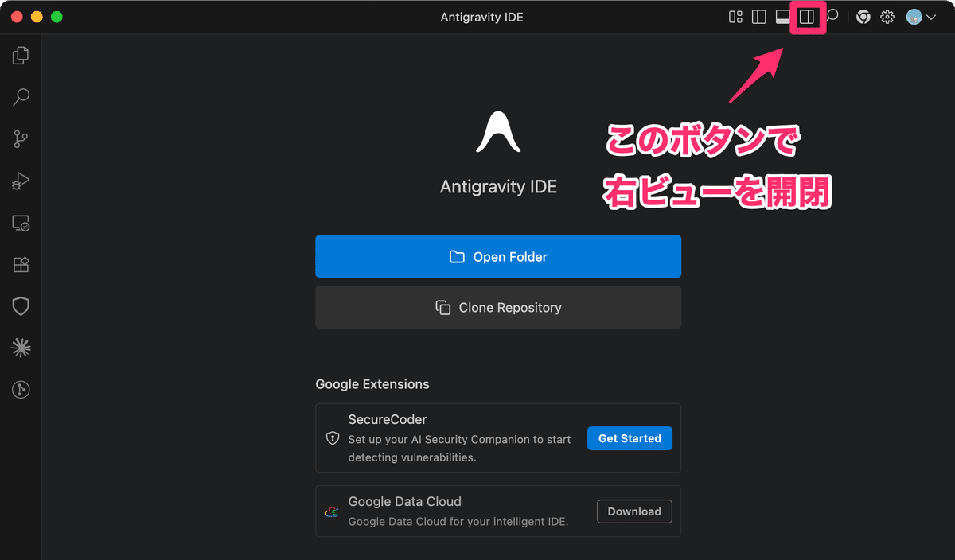
Task: Open the starburst icon in activity bar
Action: pos(21,348)
